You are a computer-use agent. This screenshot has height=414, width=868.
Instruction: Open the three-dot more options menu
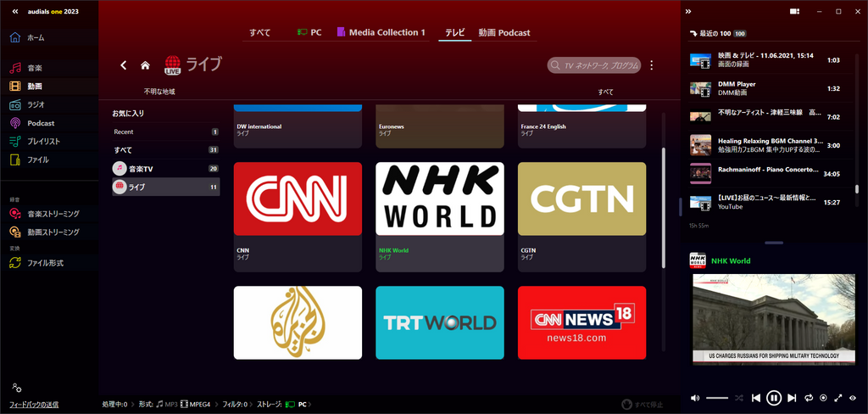[652, 65]
